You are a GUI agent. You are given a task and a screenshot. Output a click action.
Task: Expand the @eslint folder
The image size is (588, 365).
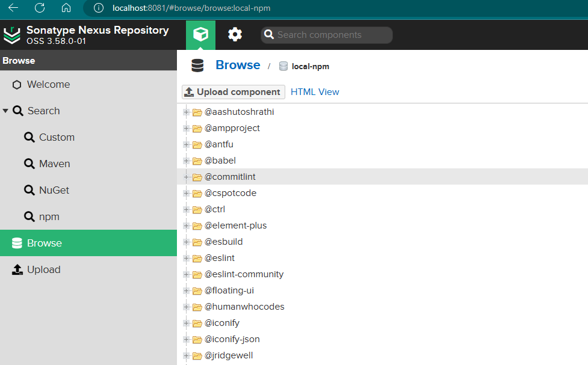[186, 258]
